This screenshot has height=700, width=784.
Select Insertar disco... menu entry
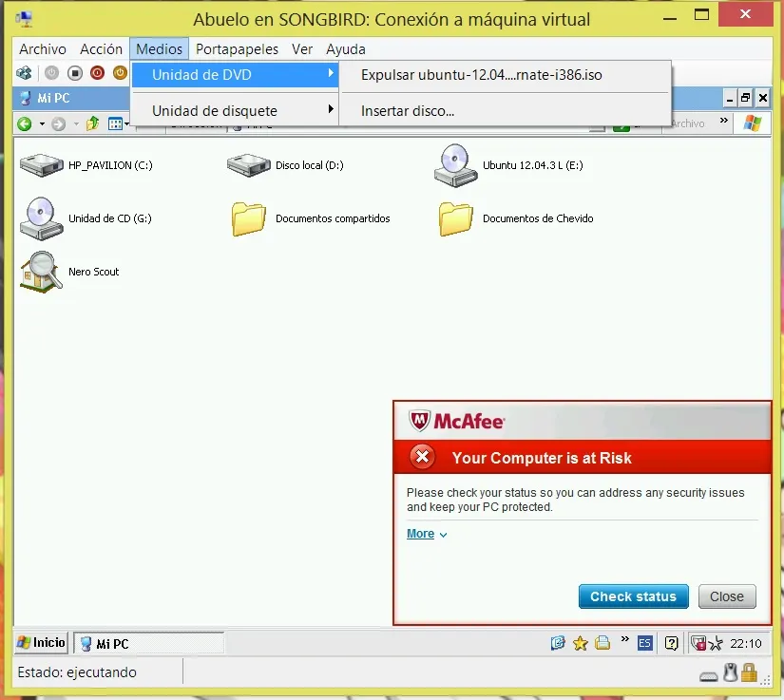point(408,111)
